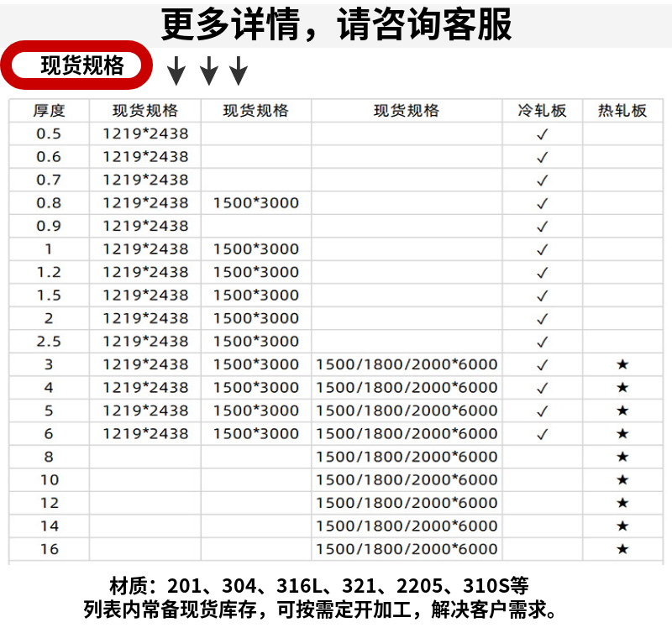Click the first down arrow icon
Viewport: 672px width, 633px height.
[176, 71]
